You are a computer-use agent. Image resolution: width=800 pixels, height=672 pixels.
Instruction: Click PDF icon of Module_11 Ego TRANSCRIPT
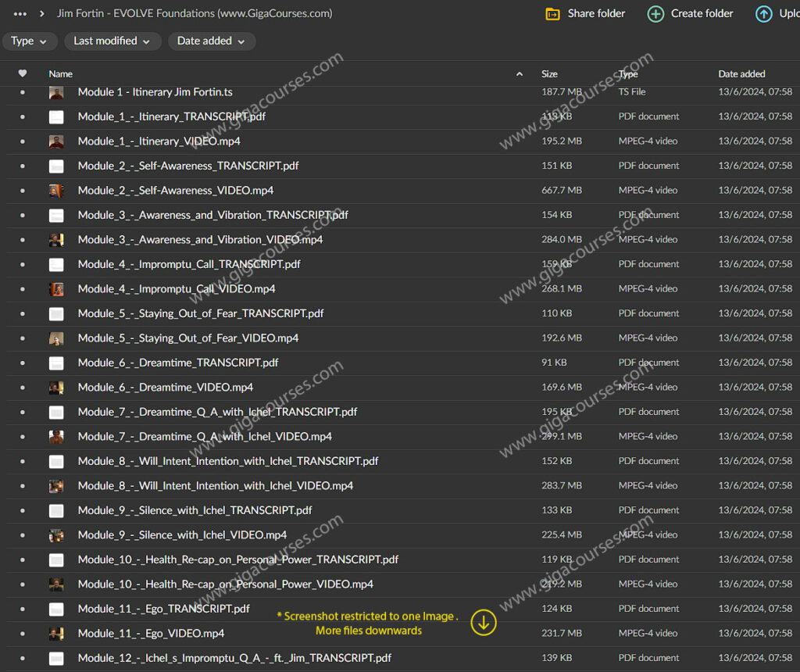point(56,609)
